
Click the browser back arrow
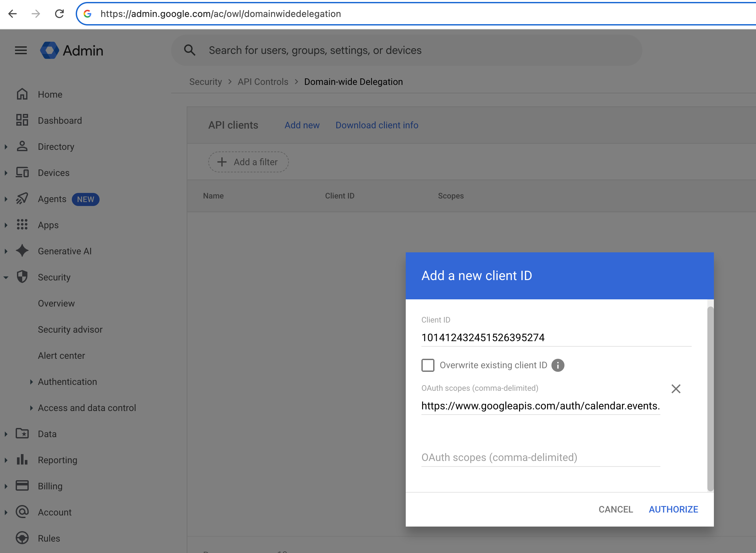(12, 14)
